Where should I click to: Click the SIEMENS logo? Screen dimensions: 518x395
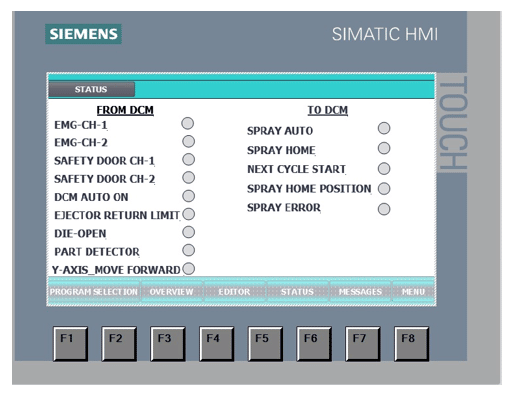(x=83, y=34)
